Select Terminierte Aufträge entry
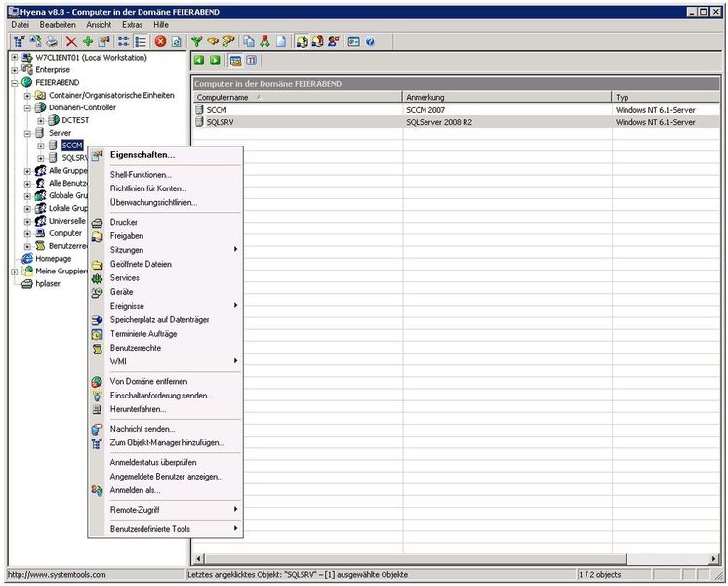This screenshot has height=586, width=728. [x=165, y=334]
